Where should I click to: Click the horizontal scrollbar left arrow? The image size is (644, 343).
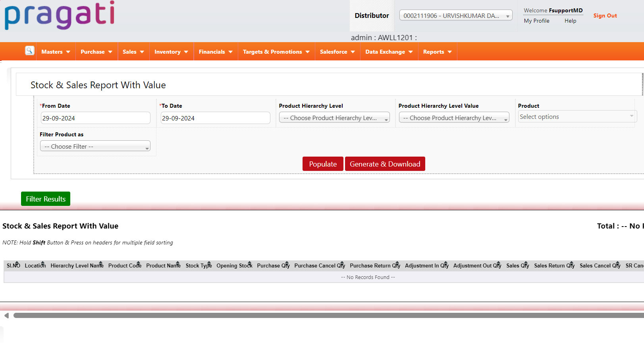click(x=6, y=316)
